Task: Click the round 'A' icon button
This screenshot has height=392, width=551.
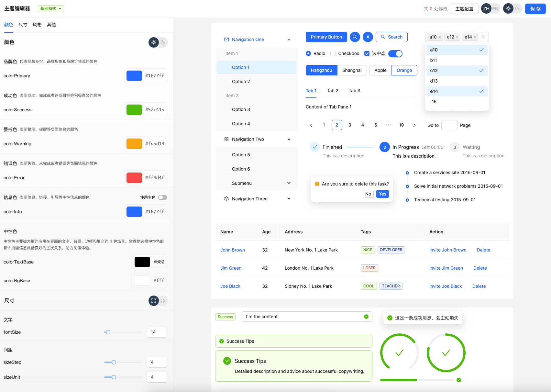Action: 368,37
